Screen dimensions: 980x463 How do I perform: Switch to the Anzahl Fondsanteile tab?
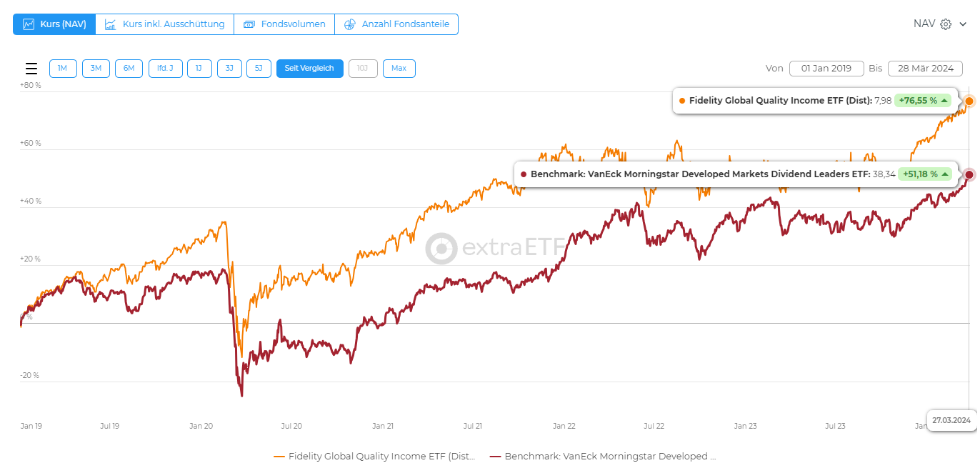[396, 24]
